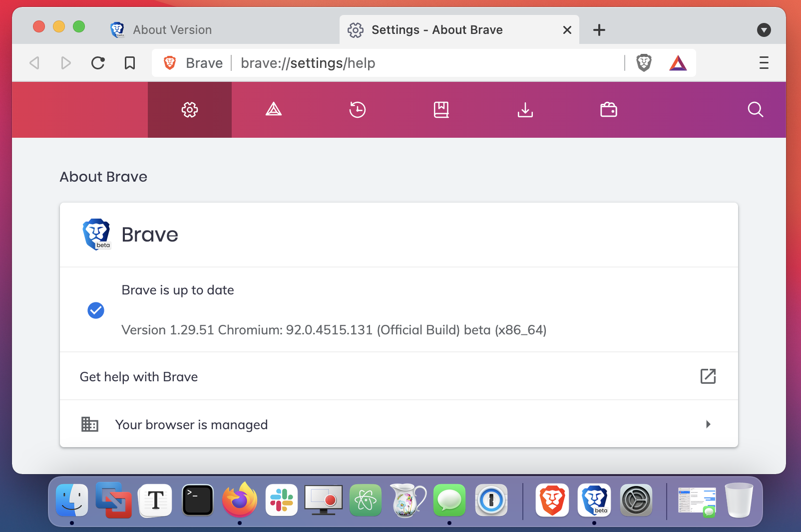801x532 pixels.
Task: Switch to the About Version tab
Action: (x=171, y=30)
